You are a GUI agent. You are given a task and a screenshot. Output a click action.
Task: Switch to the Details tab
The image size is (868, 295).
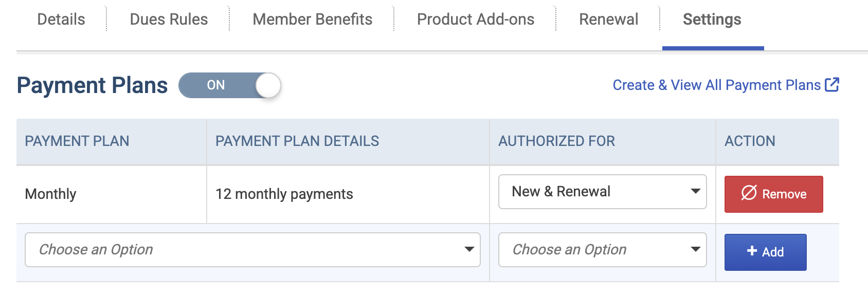point(61,20)
